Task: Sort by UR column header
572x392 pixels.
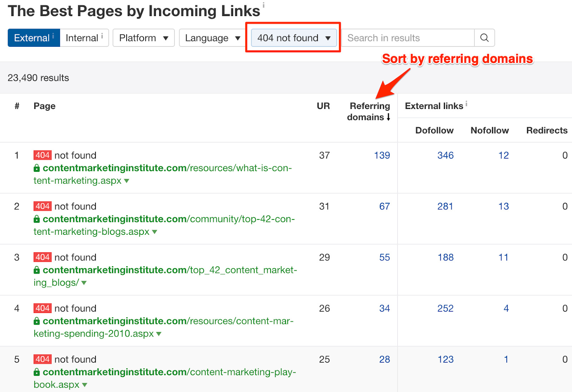Action: 323,106
